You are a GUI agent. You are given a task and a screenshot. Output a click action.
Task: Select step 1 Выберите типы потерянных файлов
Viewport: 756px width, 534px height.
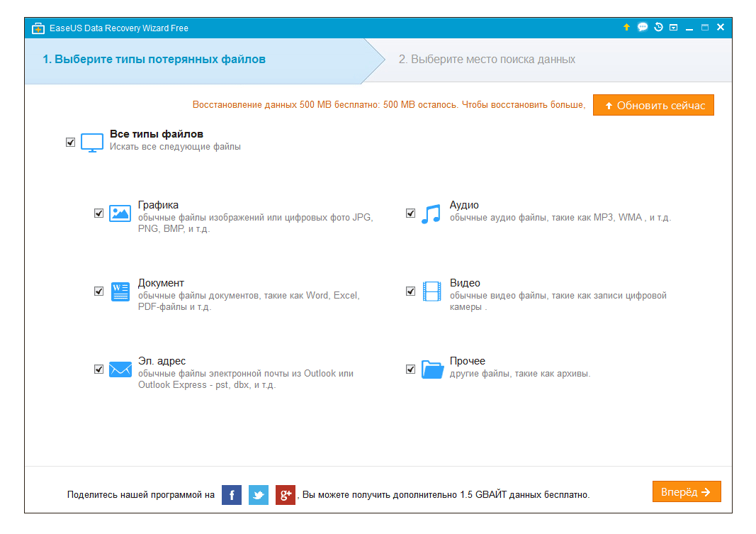click(154, 60)
